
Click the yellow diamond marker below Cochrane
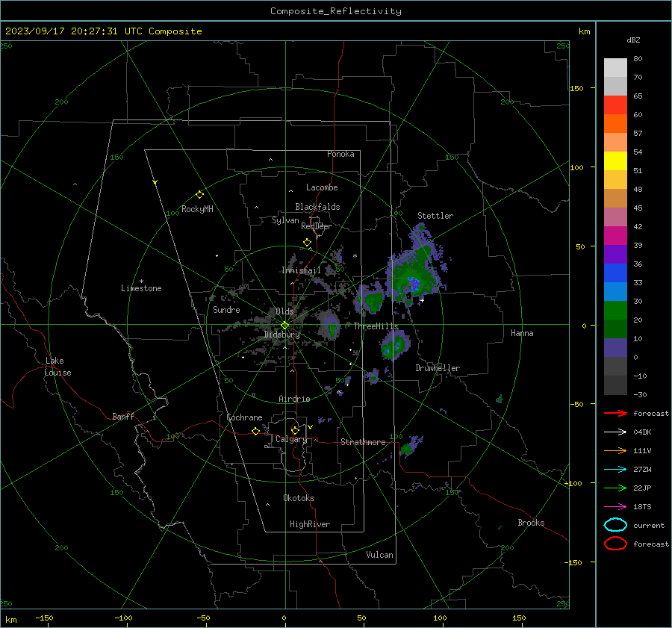pyautogui.click(x=255, y=431)
